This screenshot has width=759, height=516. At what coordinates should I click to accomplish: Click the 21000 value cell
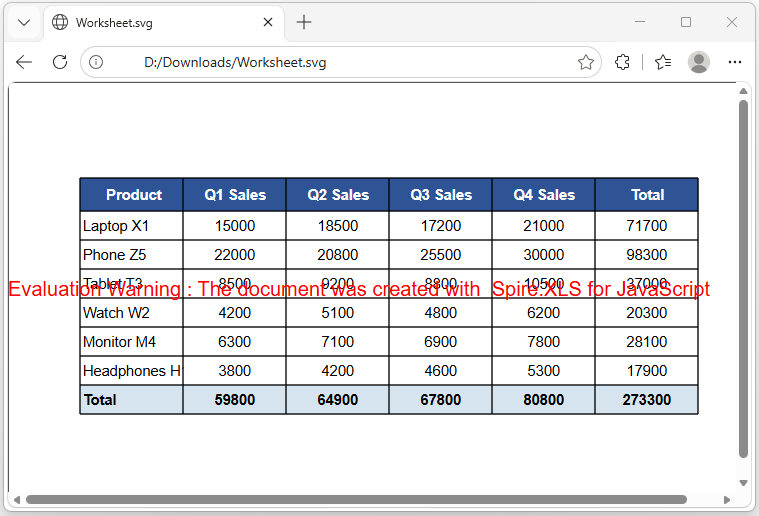(544, 226)
